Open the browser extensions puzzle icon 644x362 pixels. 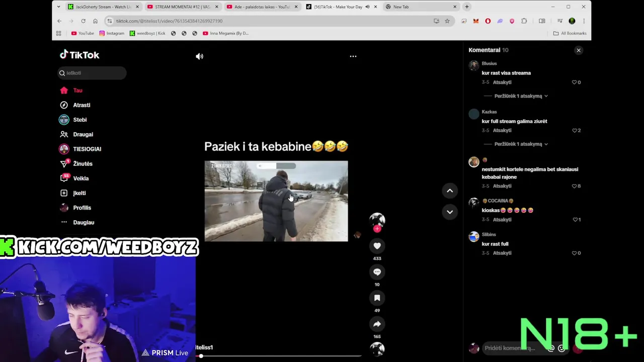(524, 21)
